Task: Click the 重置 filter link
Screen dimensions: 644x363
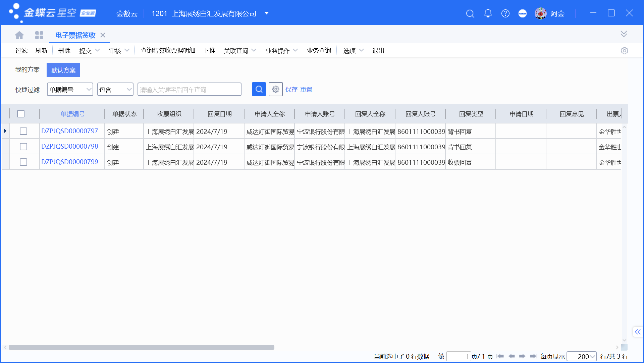Action: [x=306, y=90]
